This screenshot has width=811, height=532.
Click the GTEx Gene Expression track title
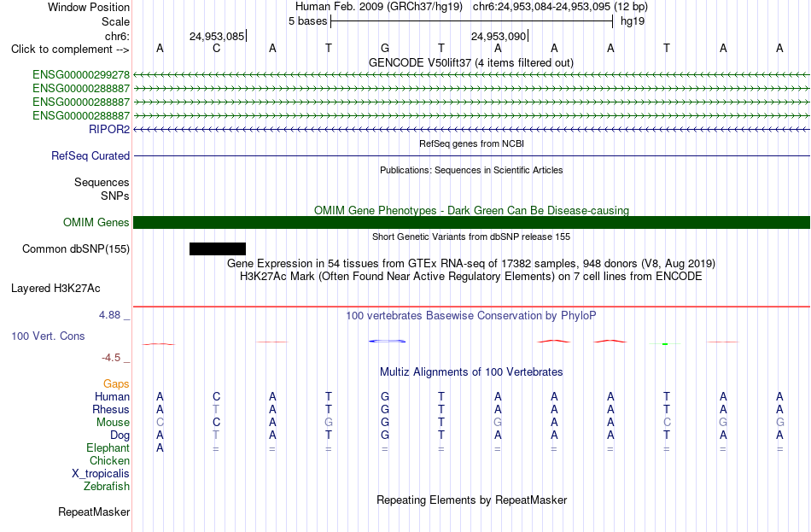pyautogui.click(x=471, y=263)
